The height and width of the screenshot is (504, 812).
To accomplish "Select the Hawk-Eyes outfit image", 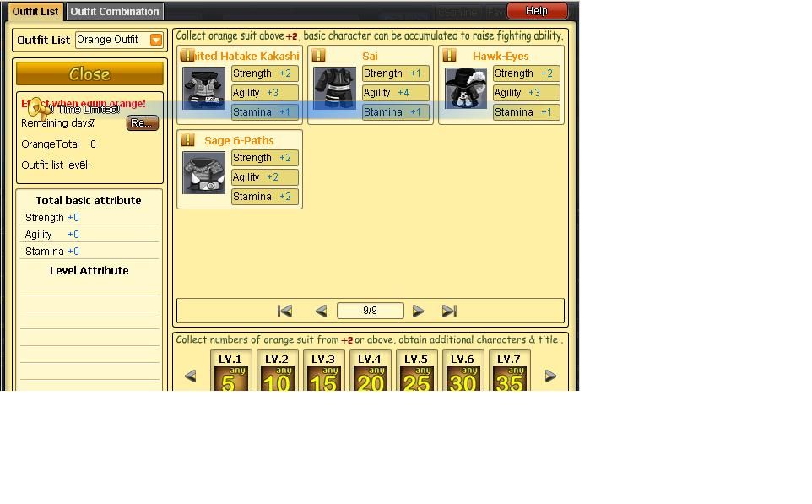I will pos(466,88).
